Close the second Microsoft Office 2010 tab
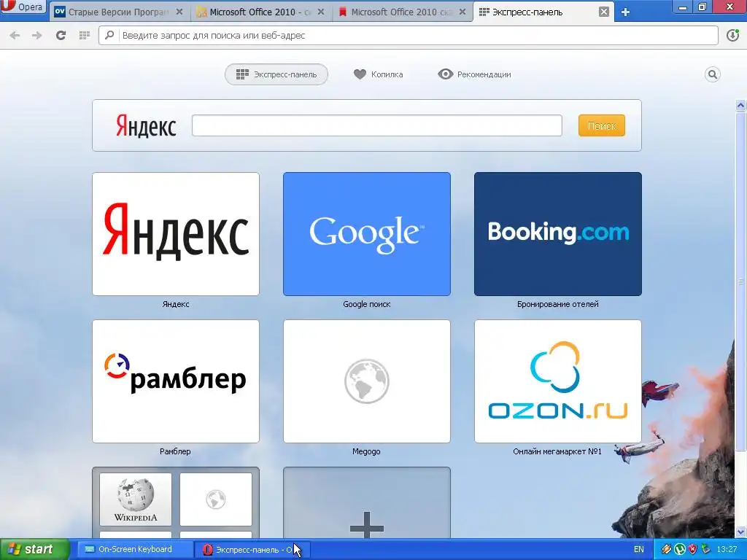Viewport: 747px width, 560px height. [x=462, y=12]
